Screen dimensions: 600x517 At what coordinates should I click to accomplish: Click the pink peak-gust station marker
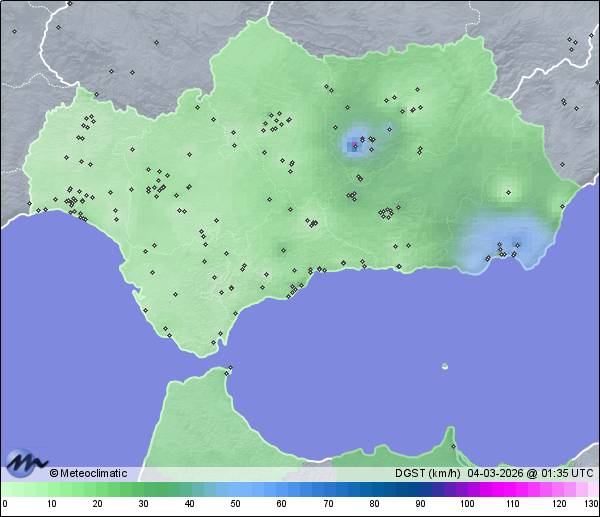pyautogui.click(x=354, y=145)
